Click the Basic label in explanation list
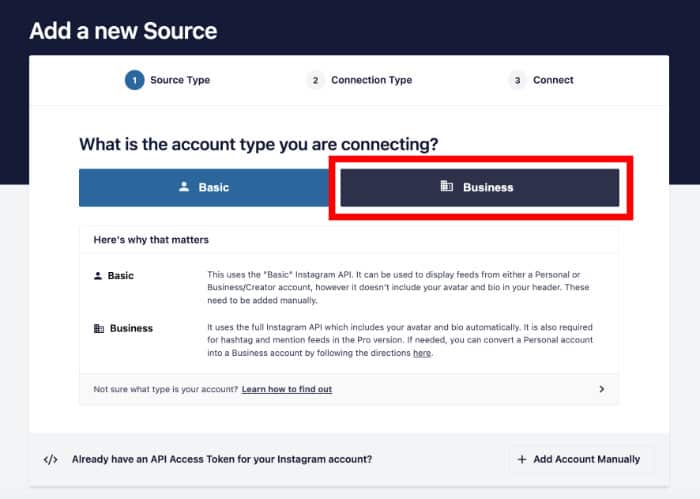This screenshot has height=499, width=700. (121, 276)
